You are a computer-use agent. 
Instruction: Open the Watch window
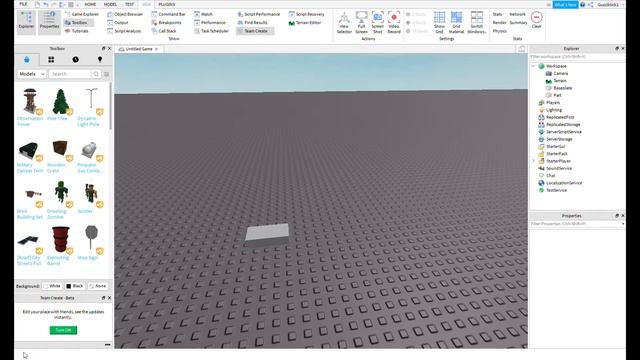point(203,14)
